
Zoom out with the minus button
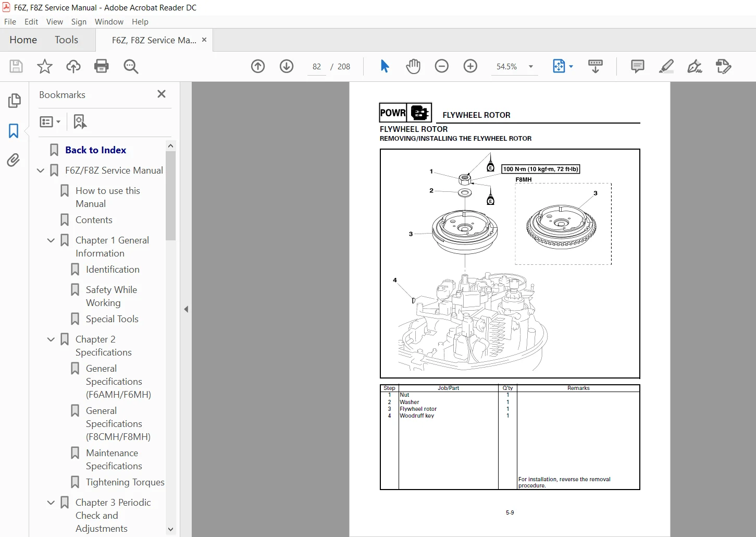[x=442, y=66]
